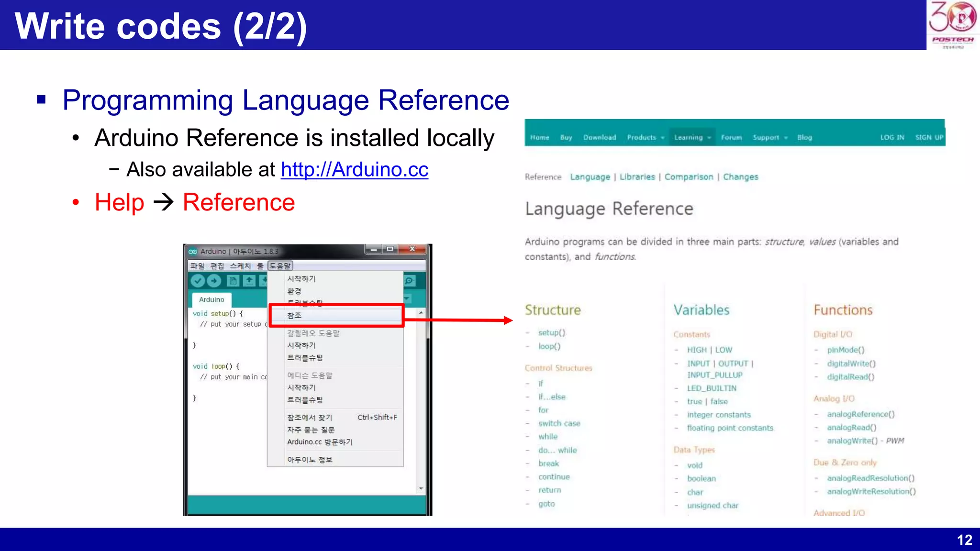Open the Libraries reference link
The image size is (980, 551).
[637, 177]
